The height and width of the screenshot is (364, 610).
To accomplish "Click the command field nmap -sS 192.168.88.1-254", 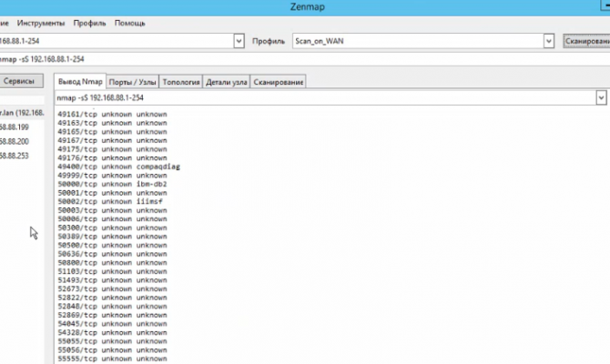I will [305, 59].
